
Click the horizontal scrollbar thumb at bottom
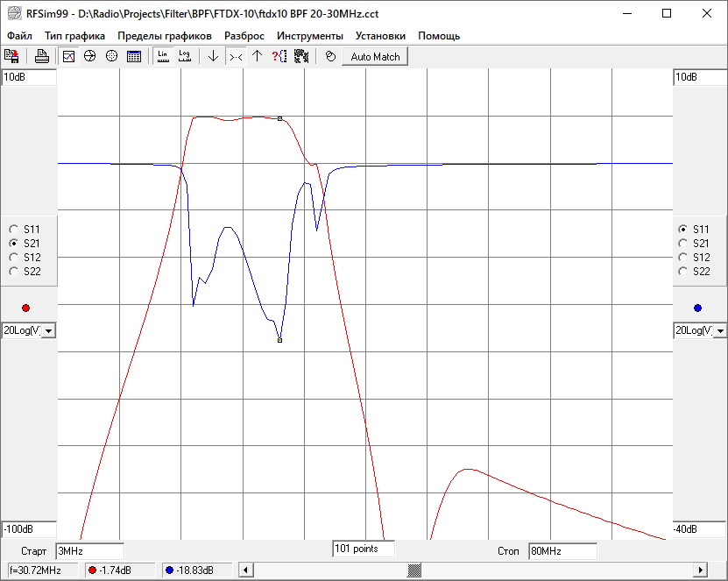[413, 570]
